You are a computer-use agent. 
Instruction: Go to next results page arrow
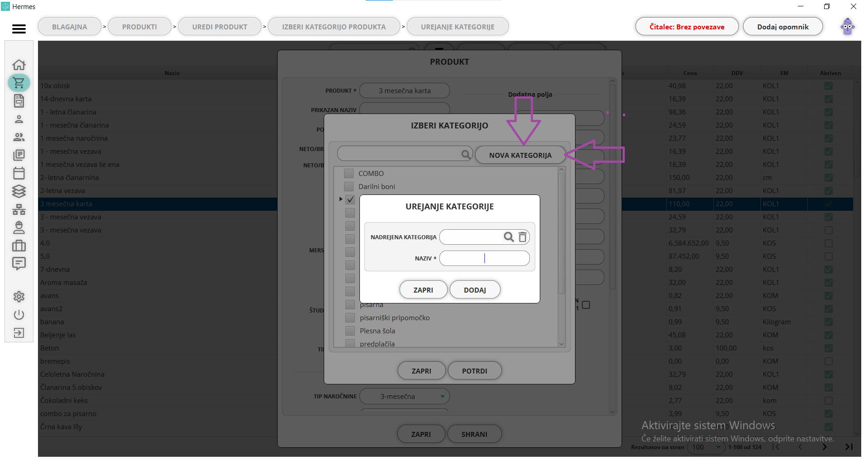coord(825,447)
